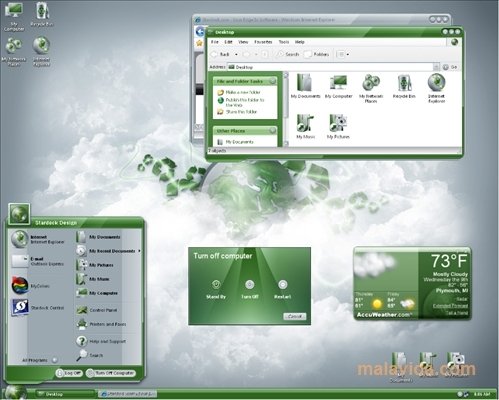This screenshot has width=499, height=400.
Task: Open Help and Support in Start menu
Action: tap(101, 341)
